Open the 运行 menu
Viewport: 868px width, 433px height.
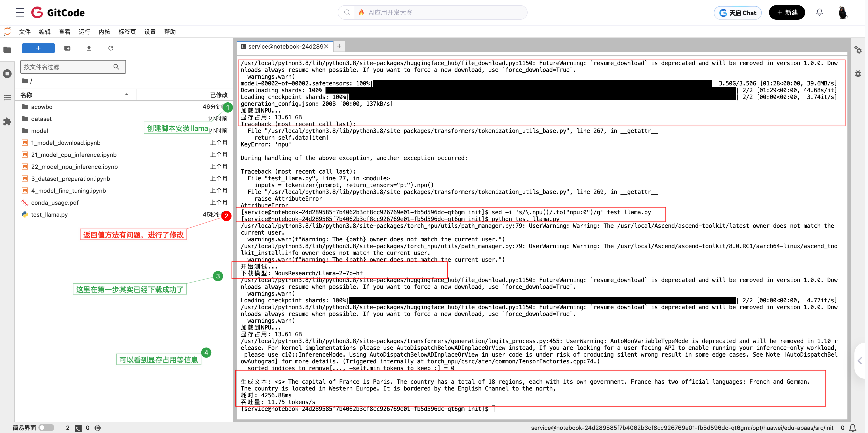[84, 32]
